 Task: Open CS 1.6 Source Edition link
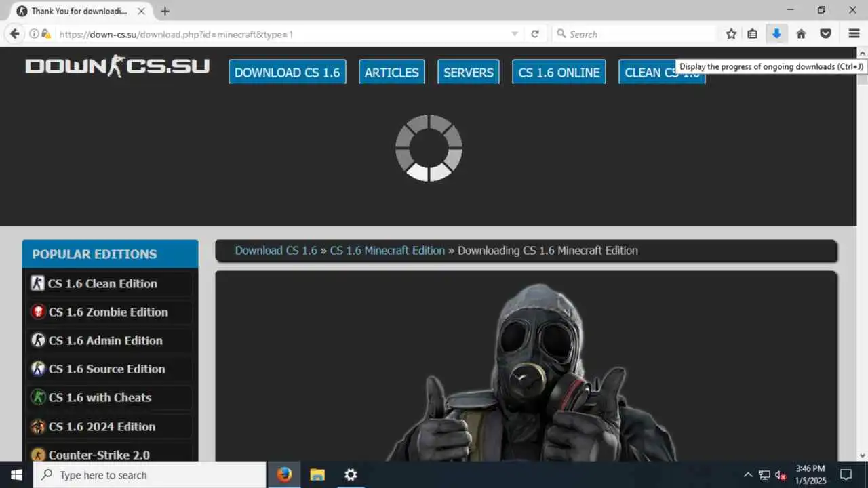[107, 369]
